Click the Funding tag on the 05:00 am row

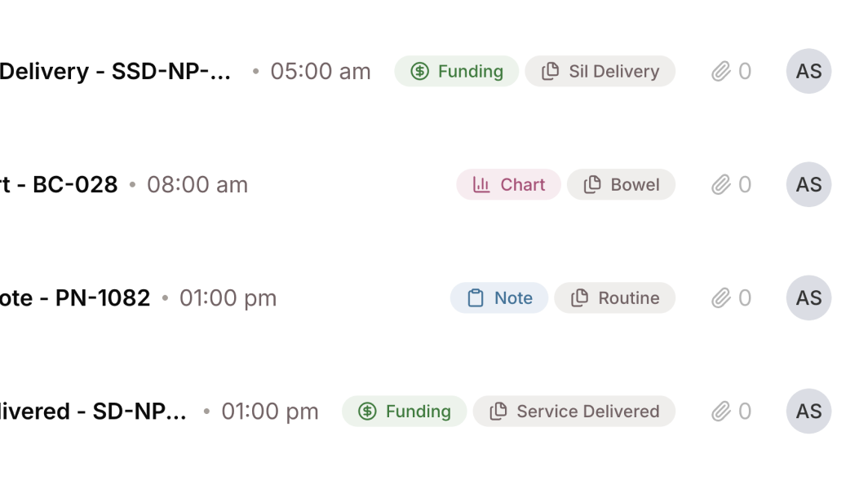pyautogui.click(x=456, y=72)
